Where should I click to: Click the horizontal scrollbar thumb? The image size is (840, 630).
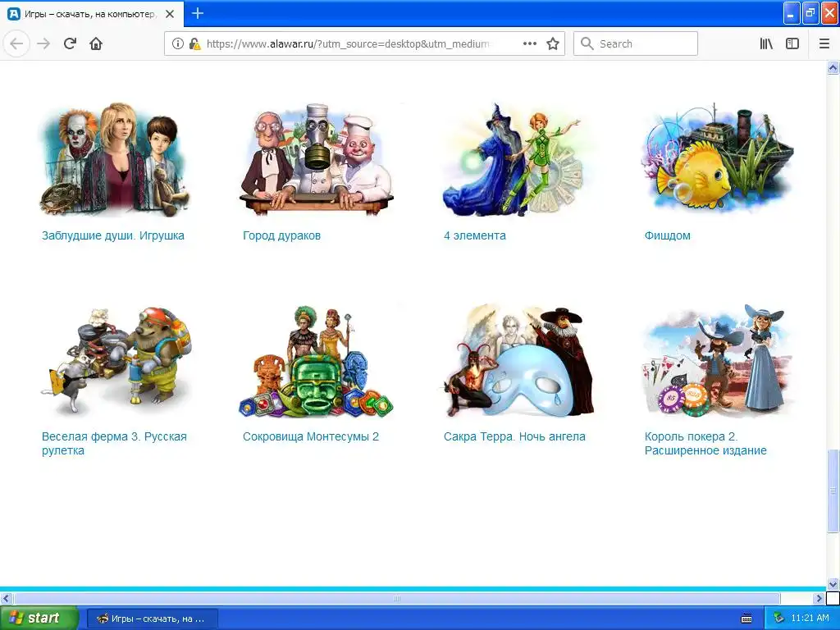[396, 598]
